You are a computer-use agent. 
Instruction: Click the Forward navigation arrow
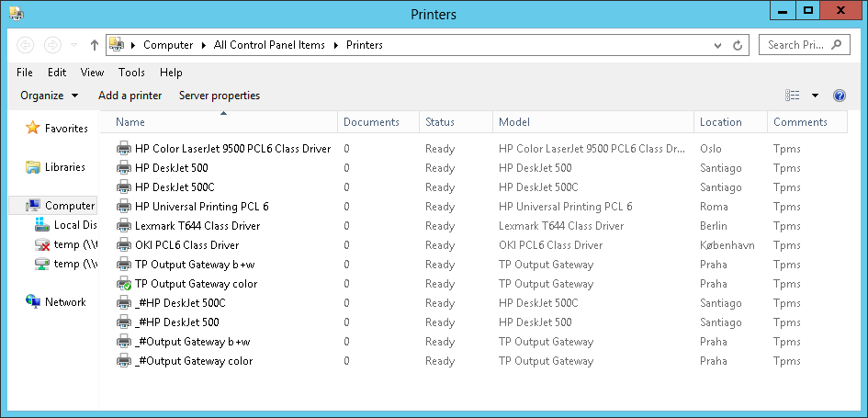[x=52, y=45]
